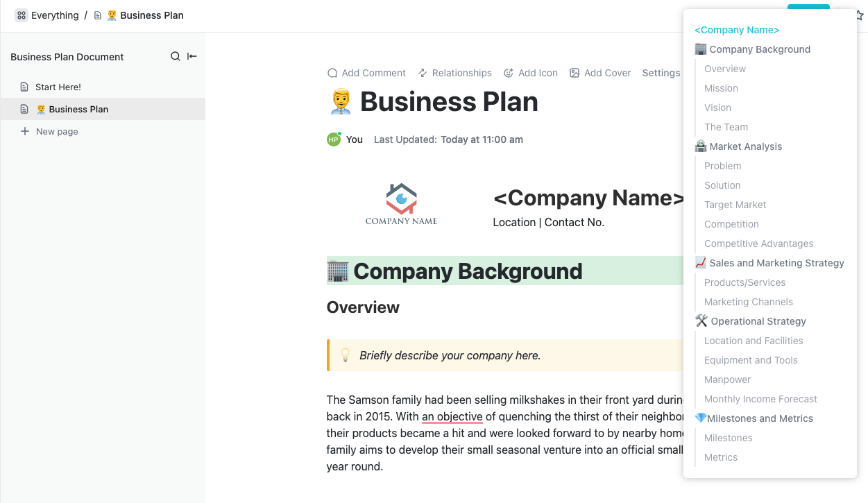Click the HP user avatar

334,139
